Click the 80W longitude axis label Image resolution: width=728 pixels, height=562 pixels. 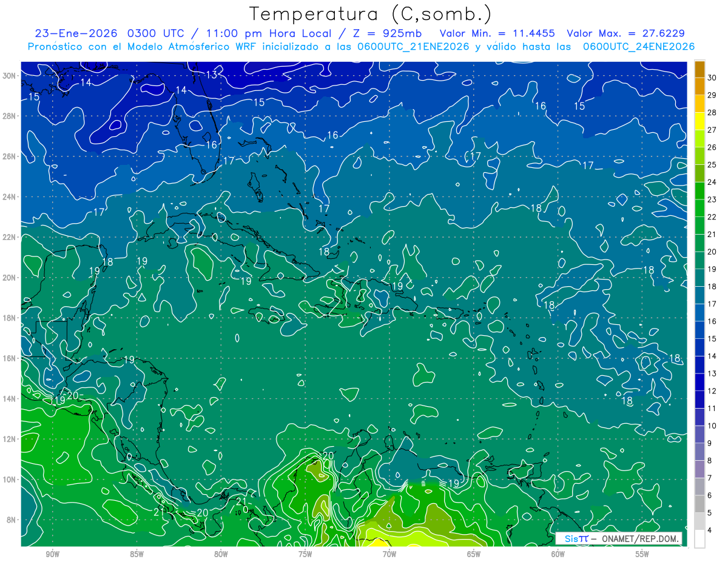[x=221, y=554]
